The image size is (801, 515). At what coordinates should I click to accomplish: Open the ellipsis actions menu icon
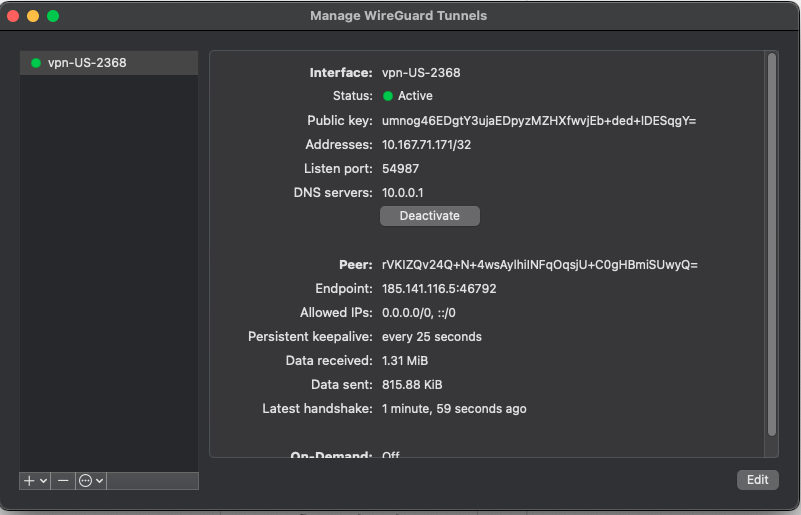pyautogui.click(x=85, y=481)
